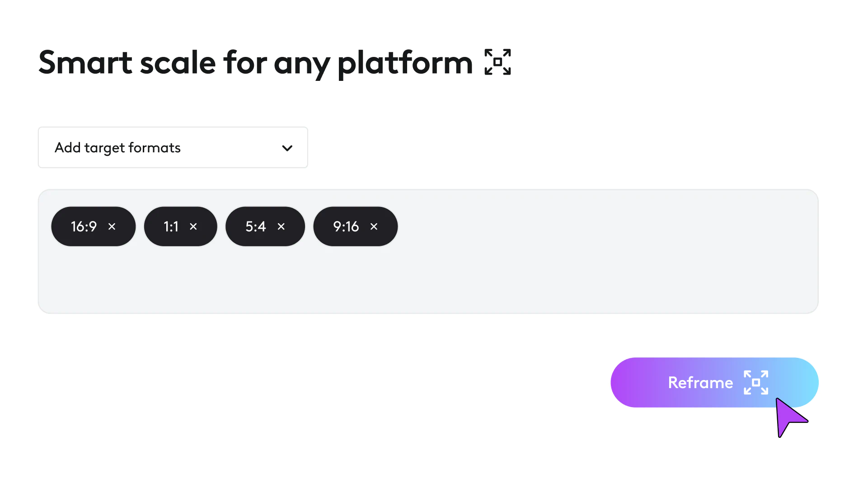Viewport: 868px width, 488px height.
Task: Click the word 'platform' in the heading
Action: 404,63
